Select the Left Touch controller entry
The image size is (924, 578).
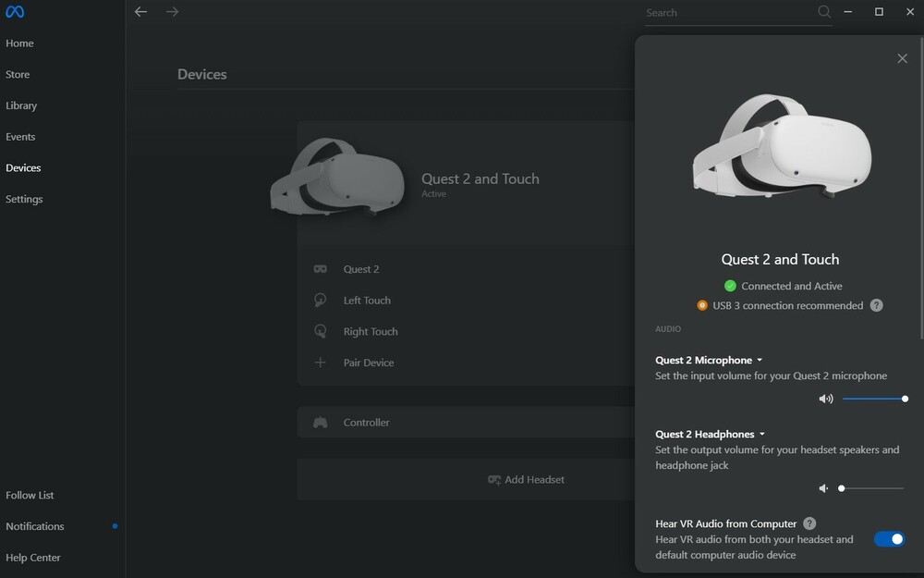click(367, 301)
